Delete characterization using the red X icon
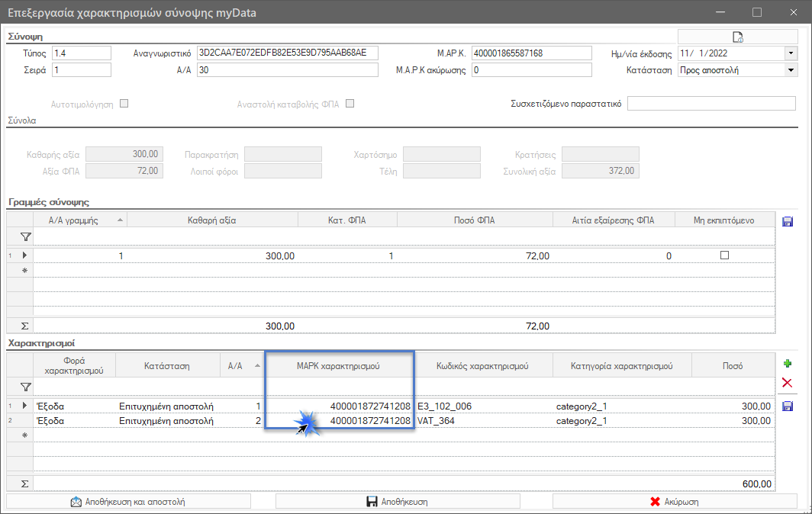Image resolution: width=812 pixels, height=514 pixels. (x=787, y=383)
